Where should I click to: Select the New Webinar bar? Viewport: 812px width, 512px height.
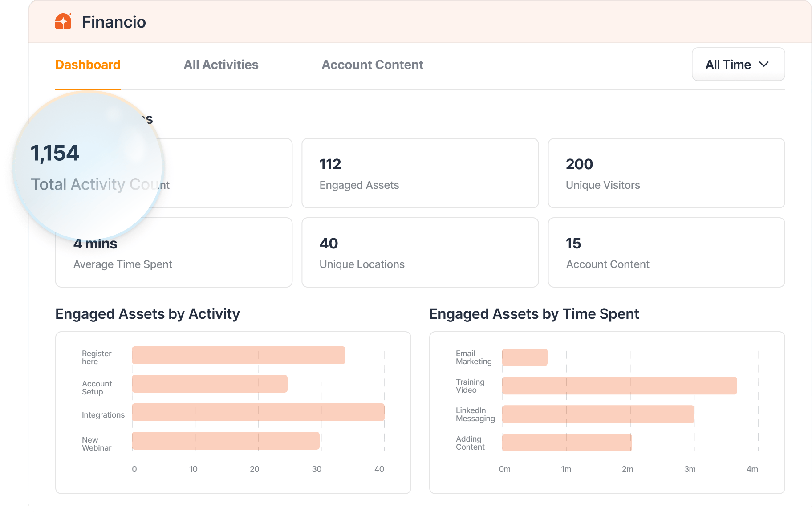pos(225,441)
